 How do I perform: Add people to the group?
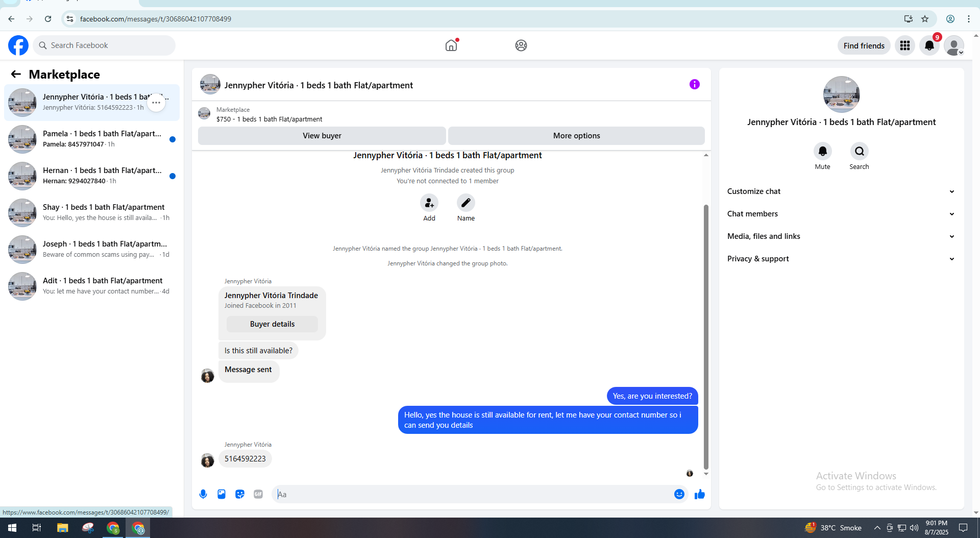[x=429, y=203]
